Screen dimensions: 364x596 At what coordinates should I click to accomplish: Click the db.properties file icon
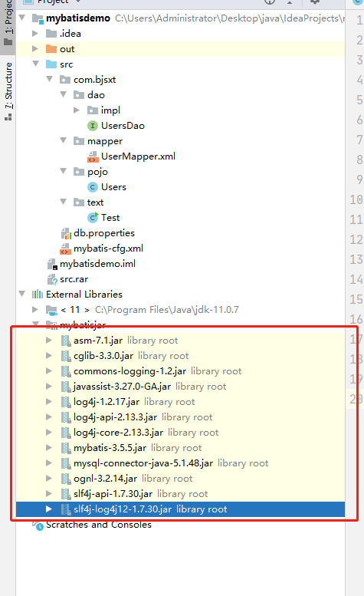(x=66, y=233)
